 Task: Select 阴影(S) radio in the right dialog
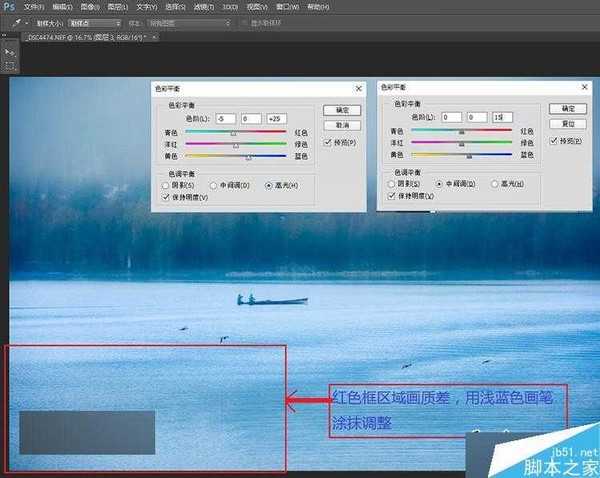391,184
